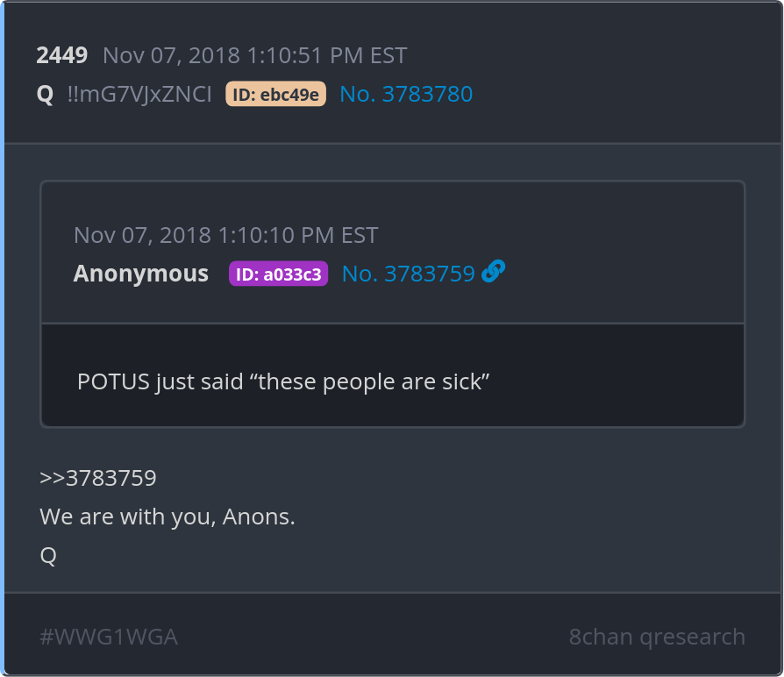784x677 pixels.
Task: Click the purple ID: a033c3 badge
Action: (278, 274)
